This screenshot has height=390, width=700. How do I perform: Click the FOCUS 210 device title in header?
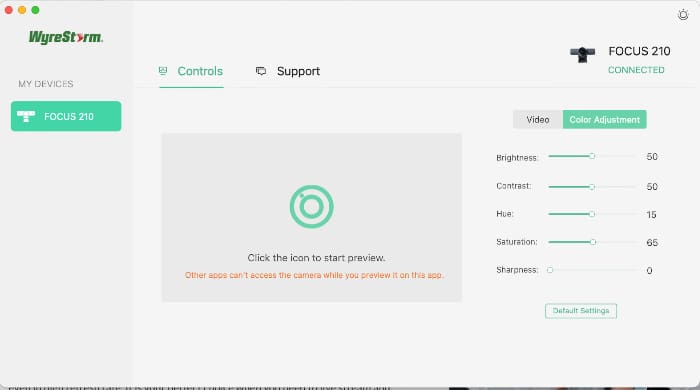click(639, 51)
